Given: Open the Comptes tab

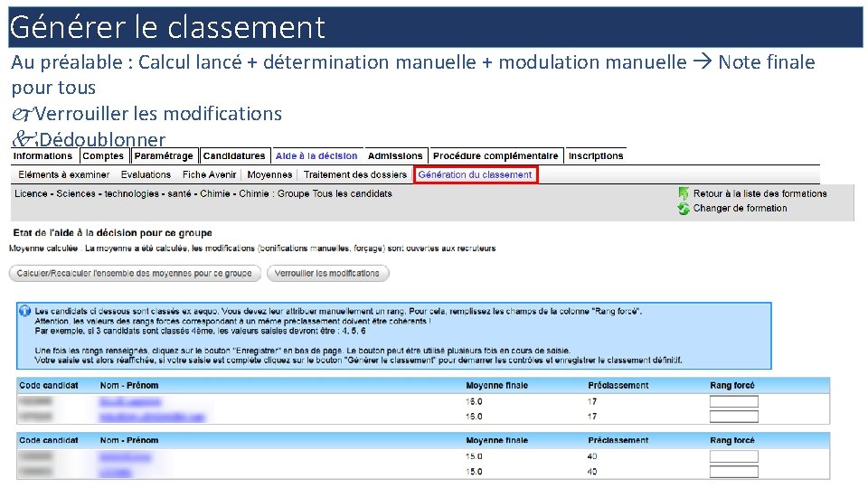Looking at the screenshot, I should tap(103, 156).
